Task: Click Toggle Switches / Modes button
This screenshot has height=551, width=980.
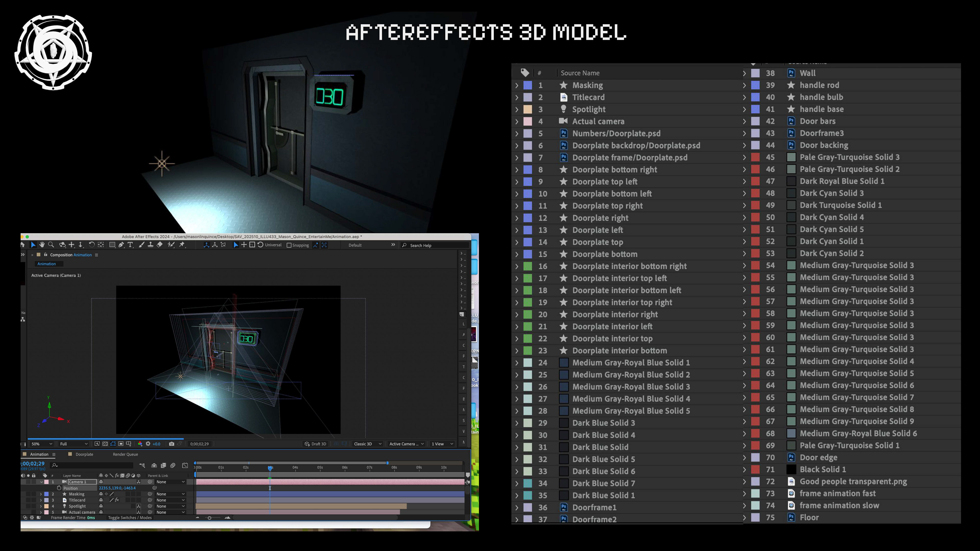Action: (130, 518)
